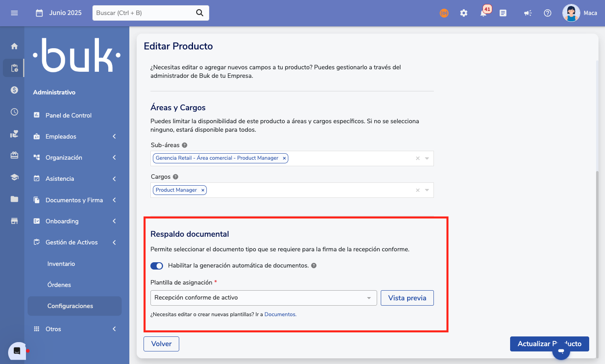Follow the Documentos link
Screen dimensions: 605x364
(x=280, y=315)
